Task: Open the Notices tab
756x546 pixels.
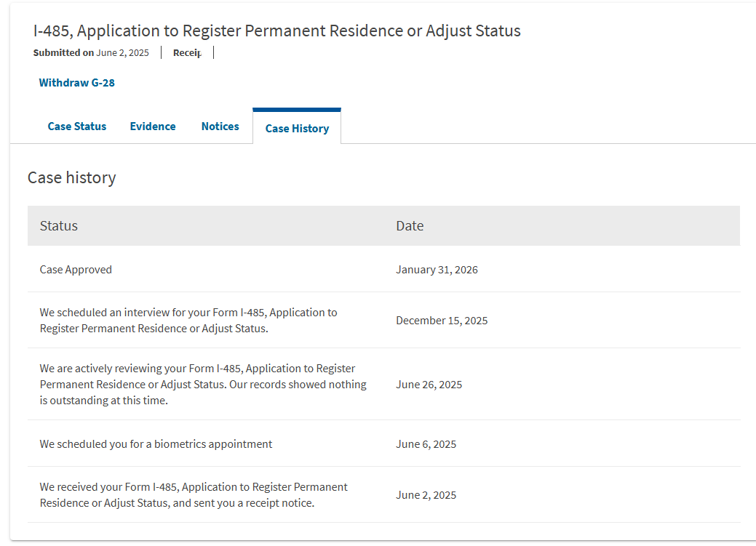Action: click(x=220, y=127)
